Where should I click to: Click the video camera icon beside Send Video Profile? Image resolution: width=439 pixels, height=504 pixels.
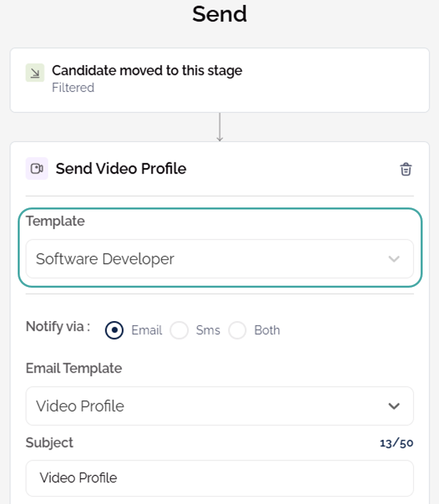(x=37, y=169)
